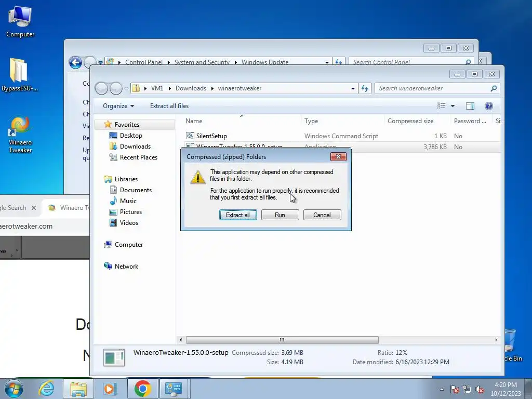Viewport: 532px width, 399px height.
Task: Click right arrow of horizontal scrollbar
Action: (x=496, y=340)
